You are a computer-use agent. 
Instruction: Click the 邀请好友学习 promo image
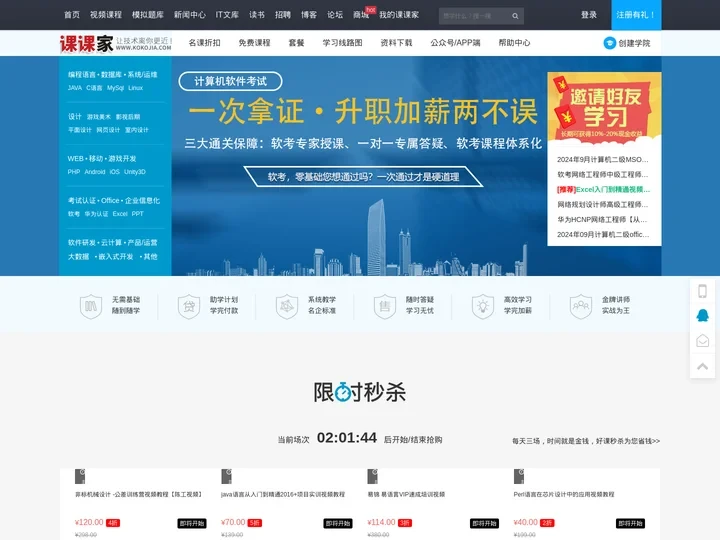[604, 106]
